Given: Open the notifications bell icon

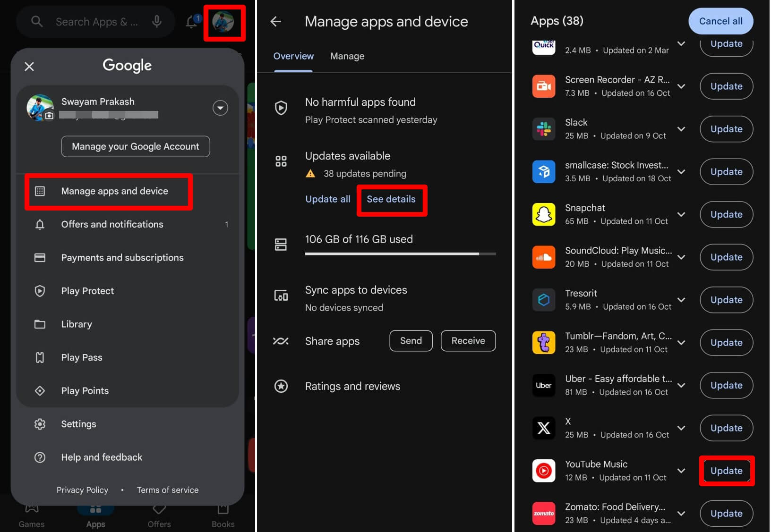Looking at the screenshot, I should (x=191, y=22).
